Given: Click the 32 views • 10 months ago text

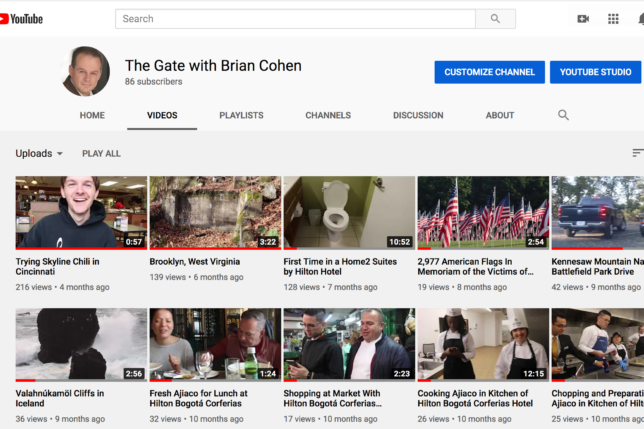Looking at the screenshot, I should tap(196, 419).
